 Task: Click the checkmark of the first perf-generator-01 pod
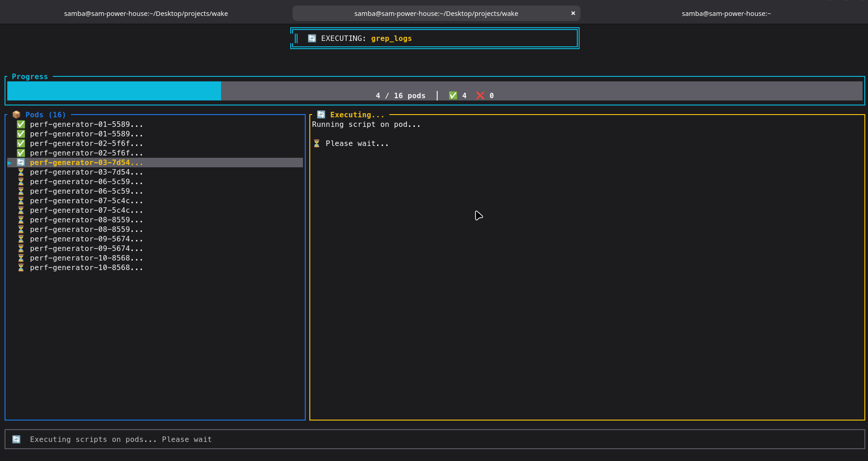(x=21, y=124)
